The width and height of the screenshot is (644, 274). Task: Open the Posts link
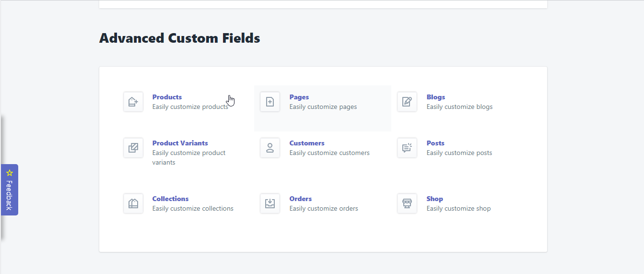pos(435,143)
